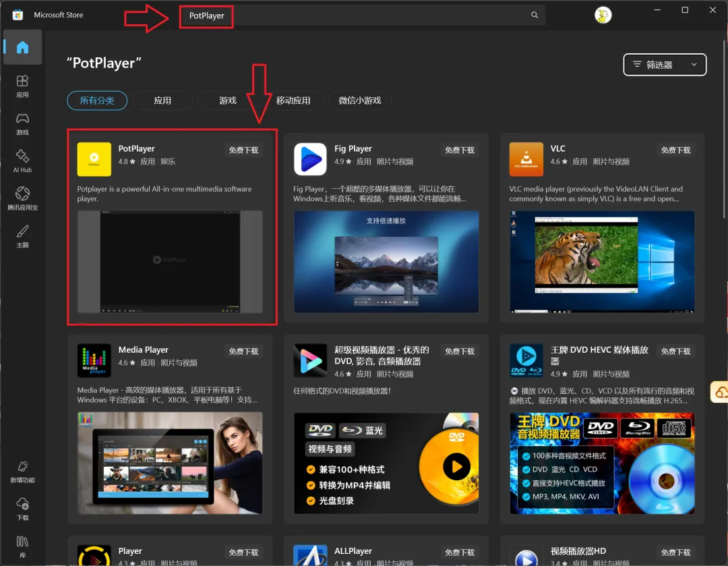
Task: Open the 库 library icon
Action: pyautogui.click(x=22, y=547)
